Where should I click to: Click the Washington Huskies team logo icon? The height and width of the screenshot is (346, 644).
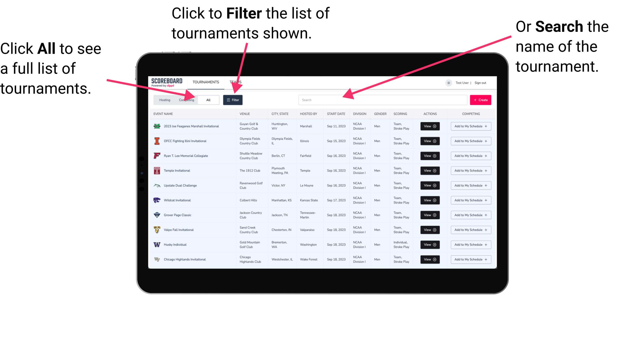(x=156, y=245)
